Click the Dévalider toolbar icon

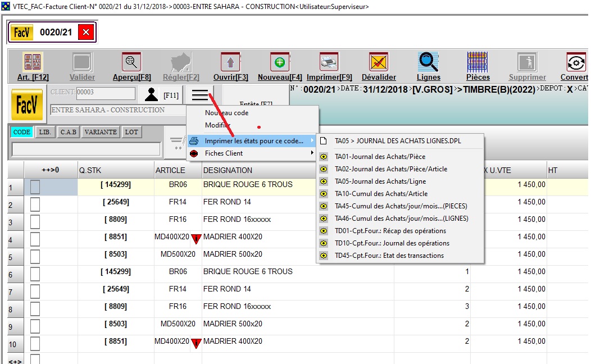(379, 62)
